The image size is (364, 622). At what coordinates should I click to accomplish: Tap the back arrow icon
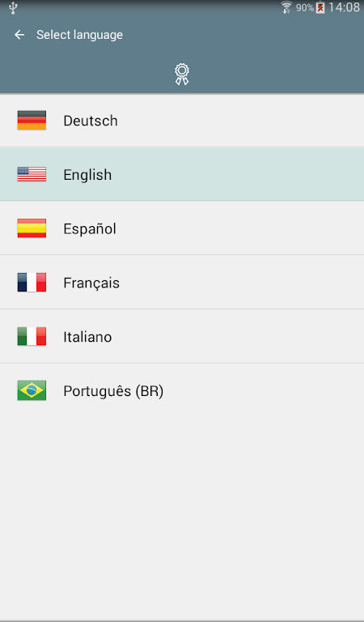19,35
